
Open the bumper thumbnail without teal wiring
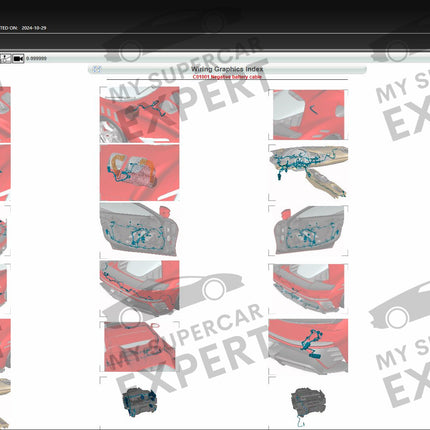point(308,289)
